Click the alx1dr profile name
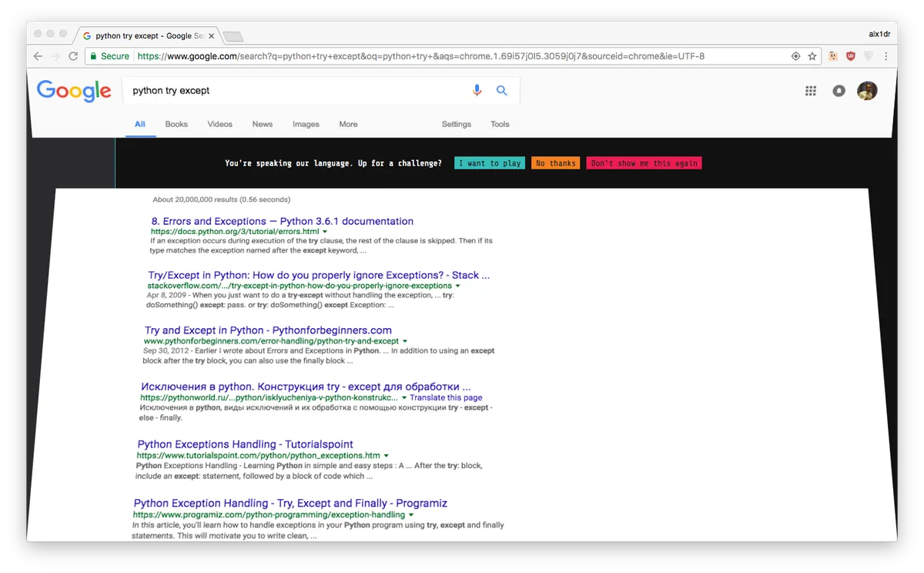This screenshot has height=573, width=924. point(879,34)
